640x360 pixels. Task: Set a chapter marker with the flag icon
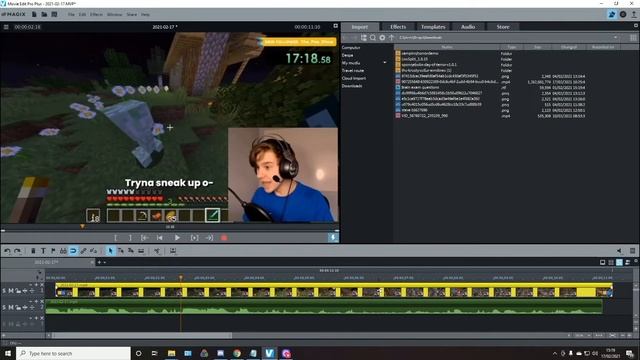53,251
